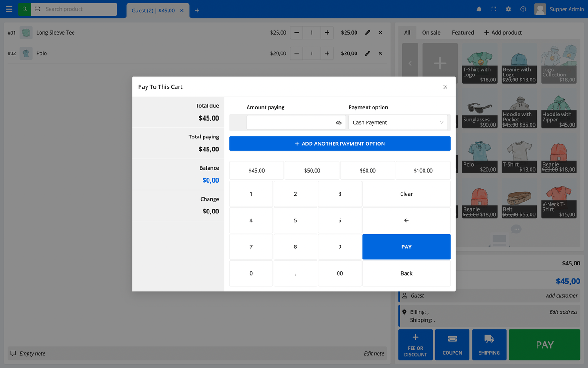Click Polo thumbnail in cart row
588x368 pixels.
tap(26, 53)
